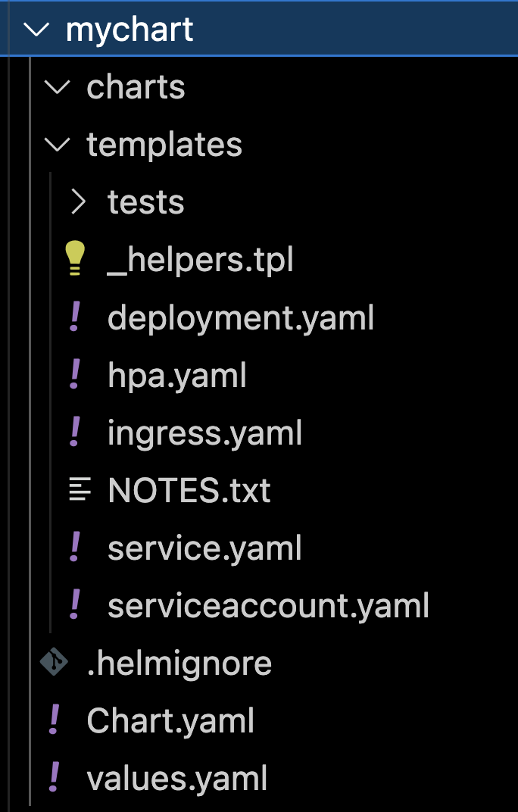
Task: Click the git icon beside .helmignore
Action: (x=55, y=663)
